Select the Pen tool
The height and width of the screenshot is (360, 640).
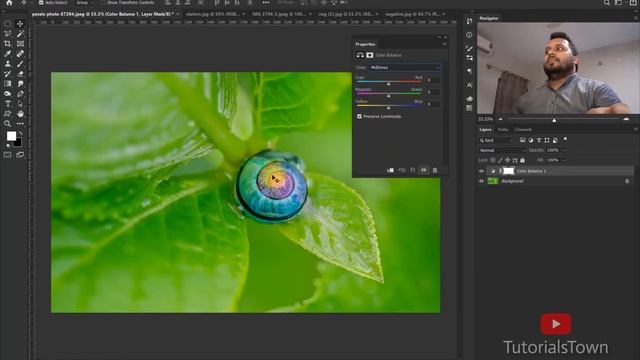click(x=20, y=93)
